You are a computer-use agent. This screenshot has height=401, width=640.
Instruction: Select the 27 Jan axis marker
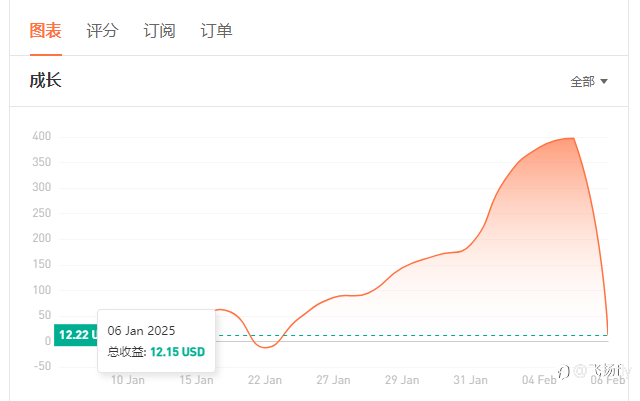pyautogui.click(x=333, y=380)
